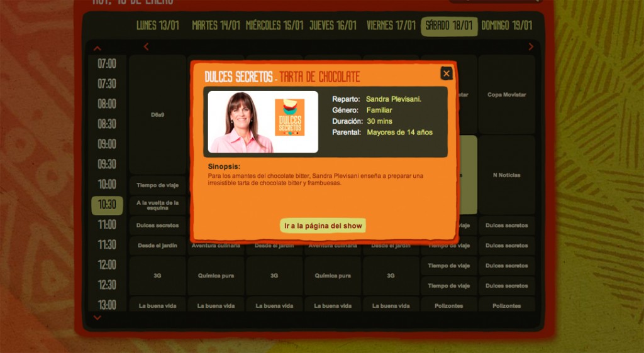The width and height of the screenshot is (644, 353).
Task: Go to previous days with the left arrow
Action: click(146, 46)
